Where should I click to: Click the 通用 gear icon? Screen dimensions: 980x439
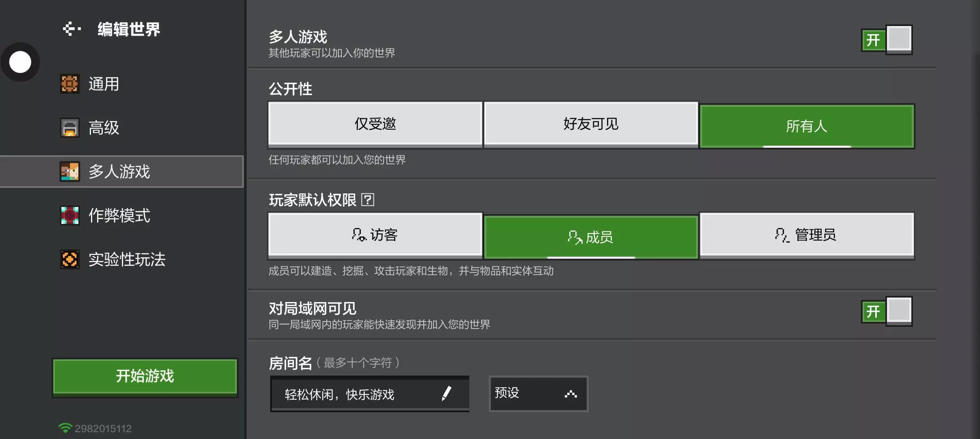click(69, 84)
